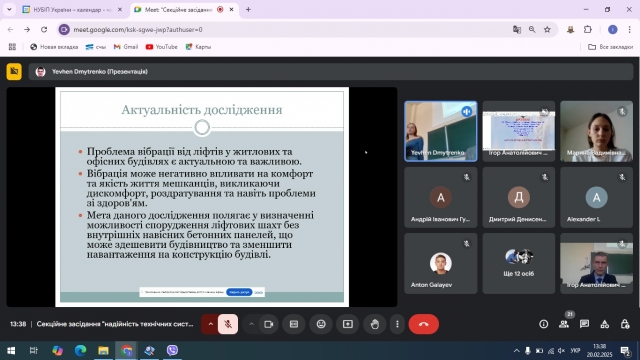Go back in browser history
The width and height of the screenshot is (640, 360).
point(11,29)
